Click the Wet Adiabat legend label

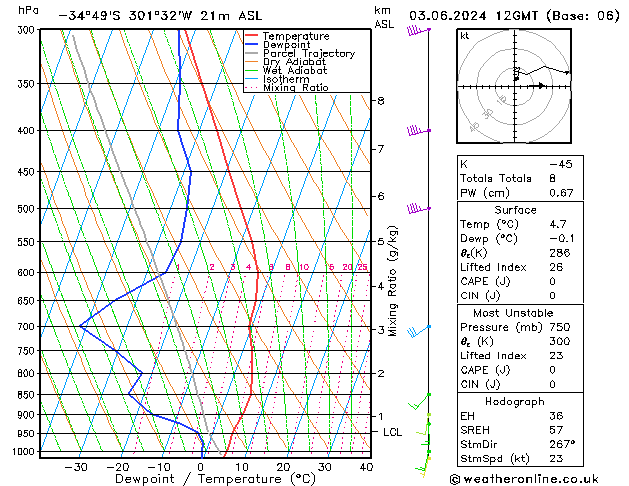295,71
